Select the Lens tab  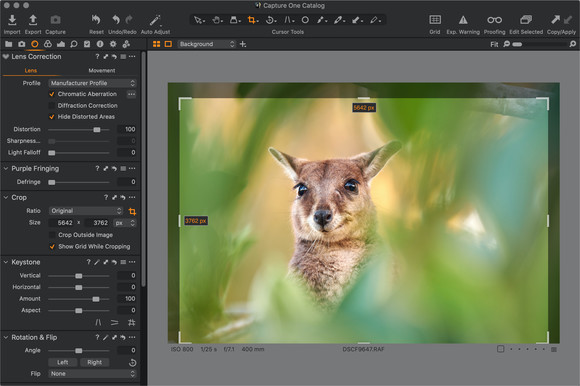point(31,70)
